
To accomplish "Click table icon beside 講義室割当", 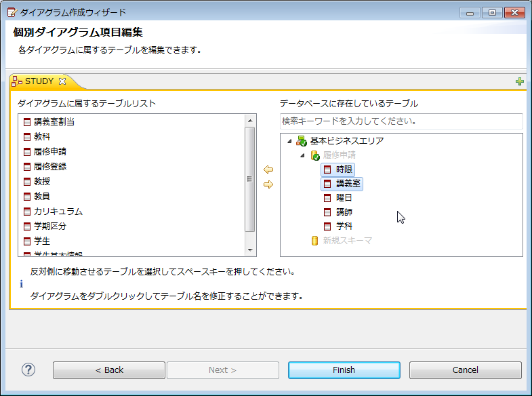I will (27, 122).
